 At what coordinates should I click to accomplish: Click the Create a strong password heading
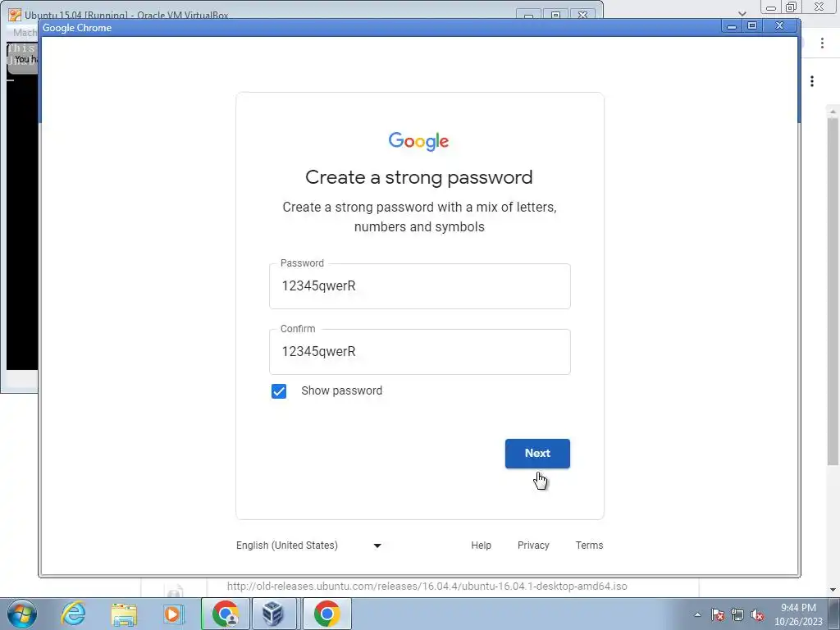pos(419,177)
